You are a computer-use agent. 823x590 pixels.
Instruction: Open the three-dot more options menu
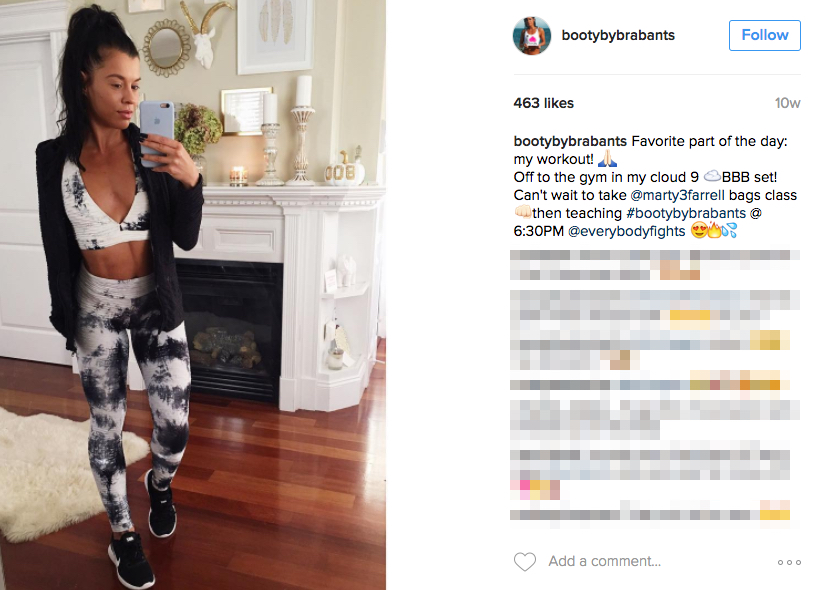[789, 562]
